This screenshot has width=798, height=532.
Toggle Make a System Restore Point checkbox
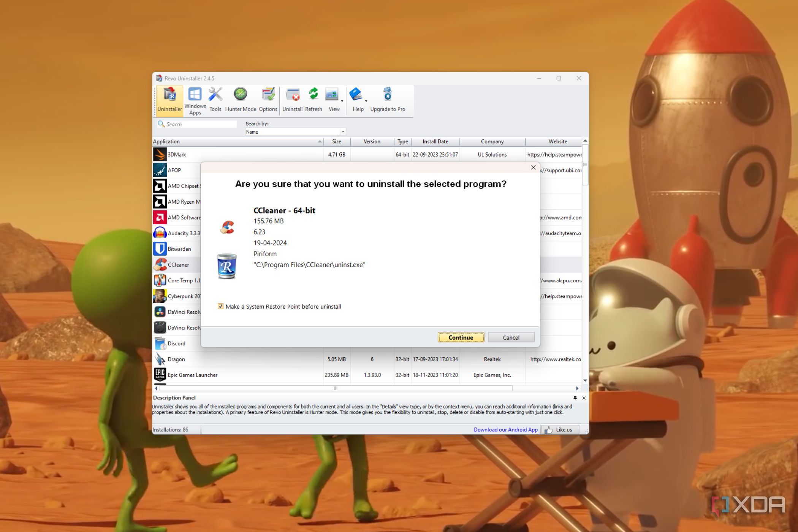220,306
